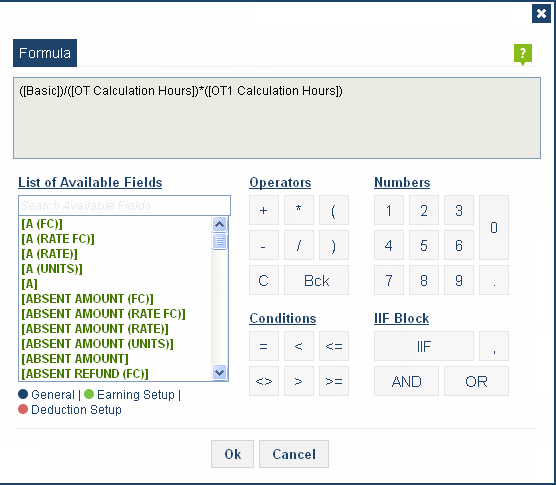Click the field list scroll up arrow

pos(219,224)
